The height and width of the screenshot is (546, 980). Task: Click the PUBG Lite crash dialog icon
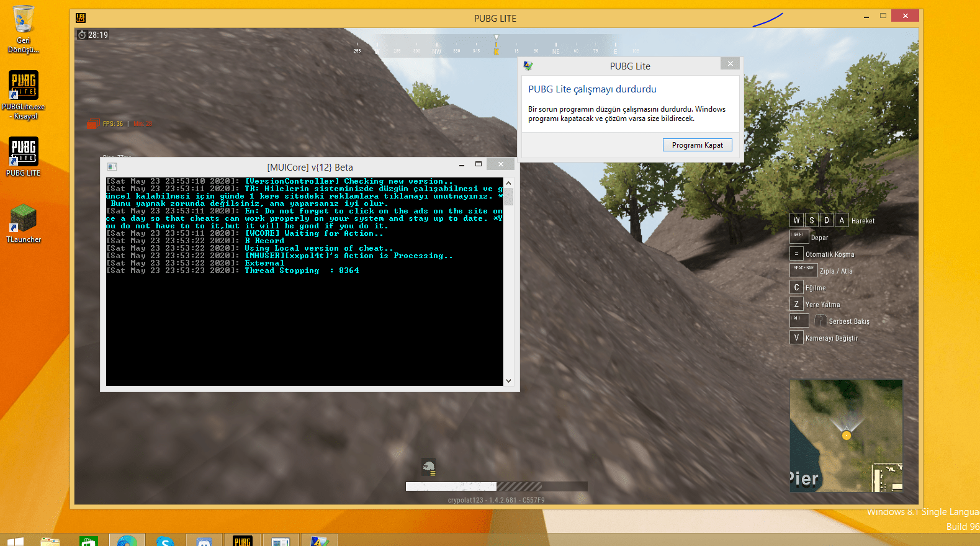[x=528, y=66]
